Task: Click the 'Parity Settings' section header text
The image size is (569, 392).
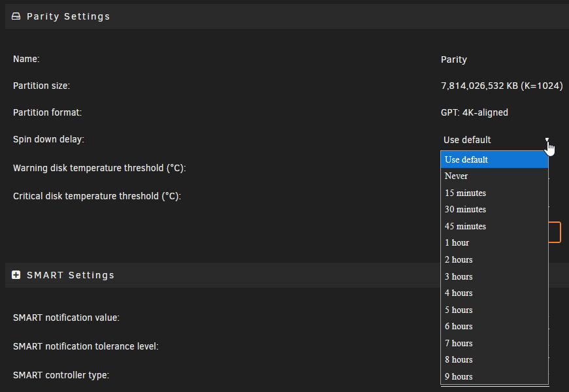Action: 68,17
